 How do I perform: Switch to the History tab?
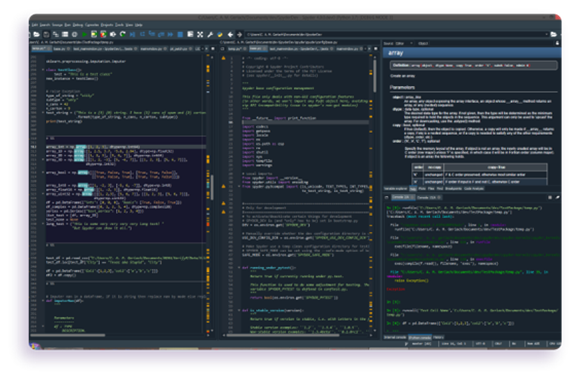438,337
